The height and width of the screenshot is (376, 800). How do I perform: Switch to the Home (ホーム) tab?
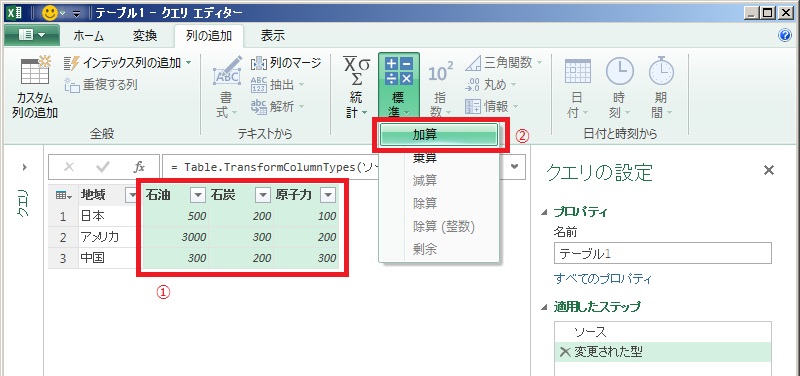88,36
